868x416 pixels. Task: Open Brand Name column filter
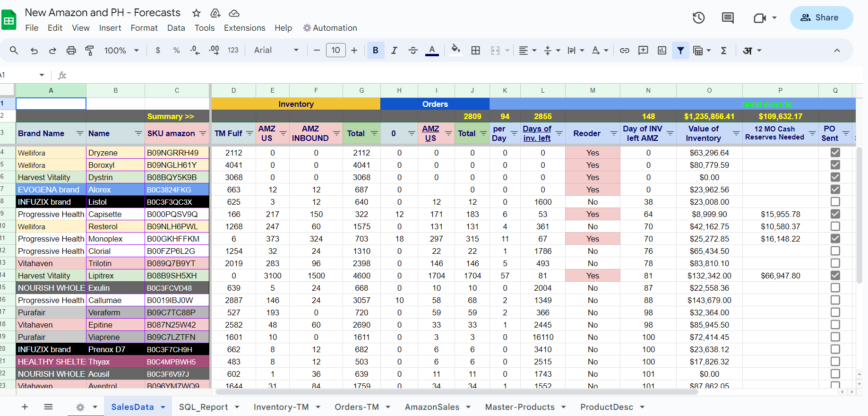coord(80,133)
